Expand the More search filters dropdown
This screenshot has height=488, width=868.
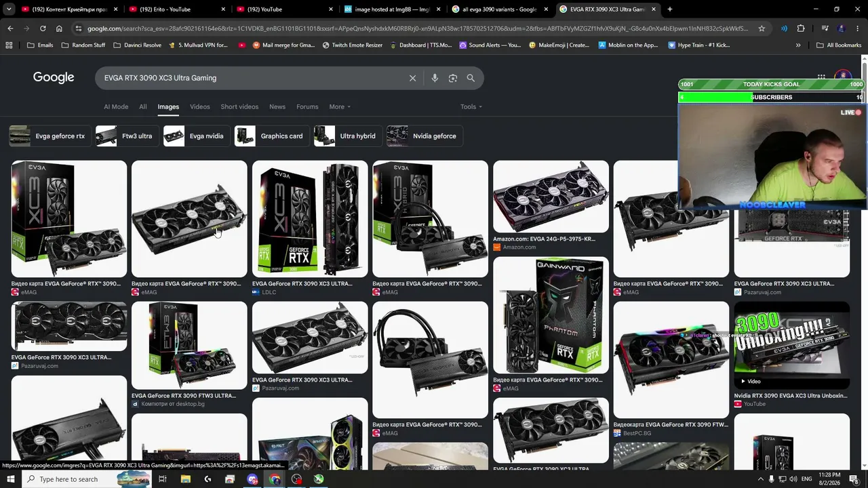(340, 106)
